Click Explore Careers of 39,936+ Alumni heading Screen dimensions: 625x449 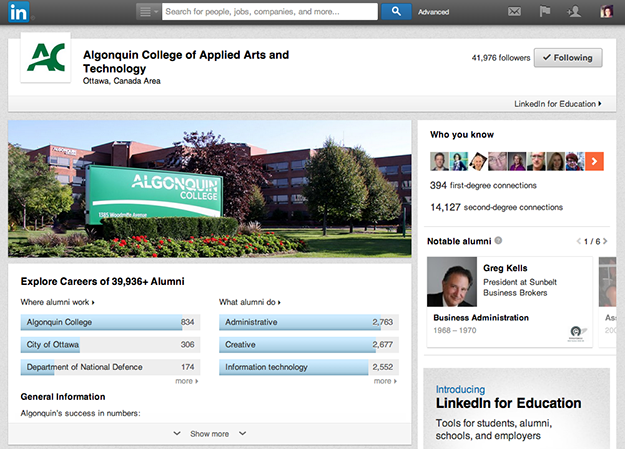click(x=102, y=282)
